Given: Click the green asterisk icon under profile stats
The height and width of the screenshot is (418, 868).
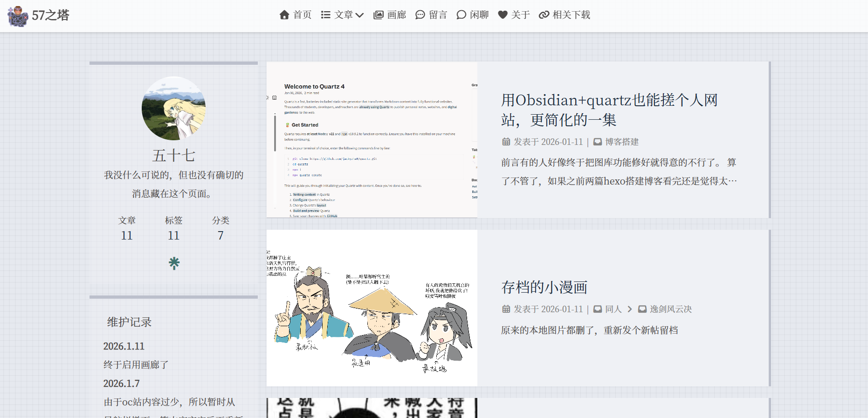Looking at the screenshot, I should (x=174, y=263).
